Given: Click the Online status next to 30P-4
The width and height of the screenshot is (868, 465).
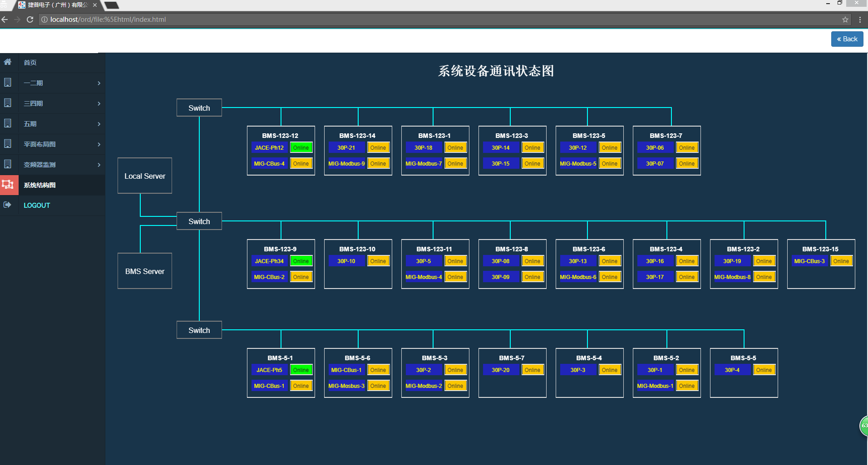Looking at the screenshot, I should pyautogui.click(x=764, y=370).
